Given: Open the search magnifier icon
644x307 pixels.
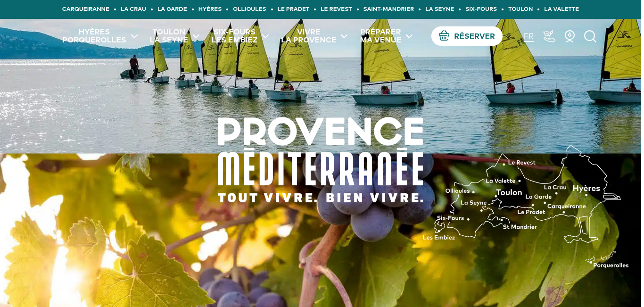Looking at the screenshot, I should (590, 36).
